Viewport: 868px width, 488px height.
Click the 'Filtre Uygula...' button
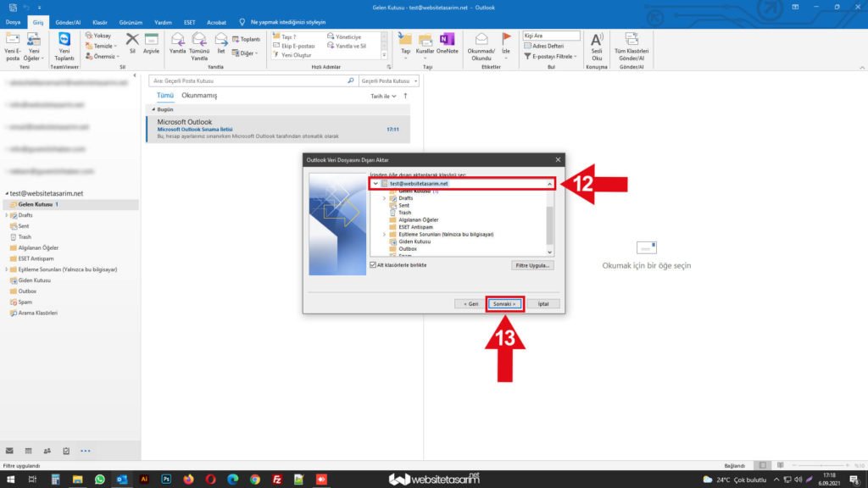[x=533, y=265]
